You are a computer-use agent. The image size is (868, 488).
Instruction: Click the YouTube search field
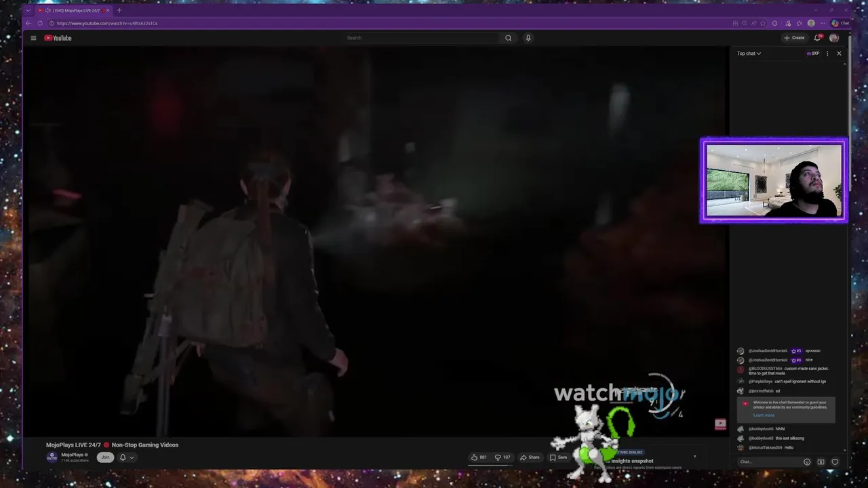click(422, 38)
